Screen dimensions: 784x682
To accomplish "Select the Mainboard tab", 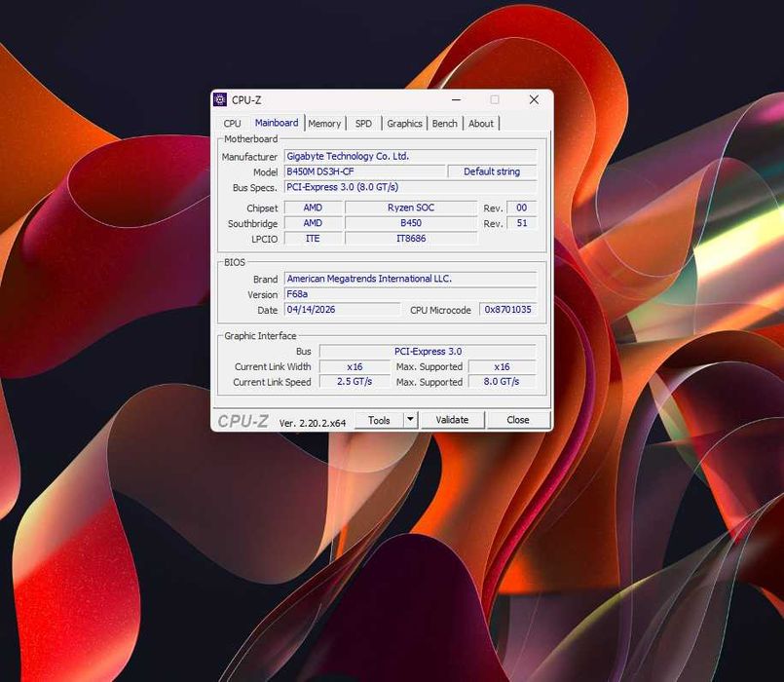I will tap(277, 123).
